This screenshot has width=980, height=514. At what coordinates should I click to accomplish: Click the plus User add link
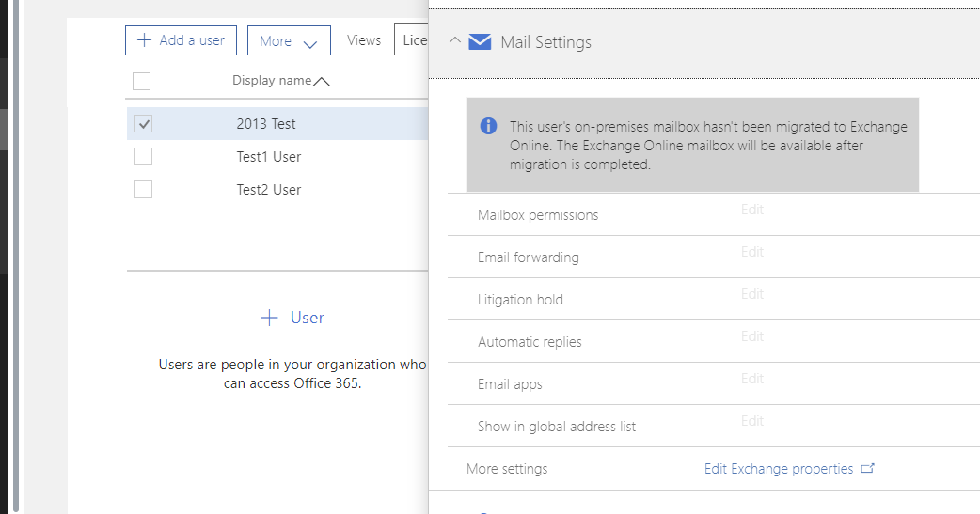coord(292,318)
